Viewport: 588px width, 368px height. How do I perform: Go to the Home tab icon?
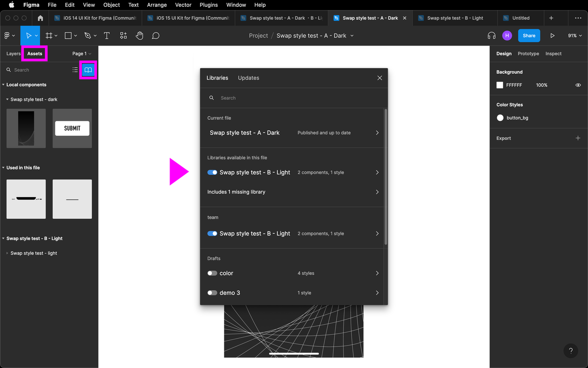point(40,18)
